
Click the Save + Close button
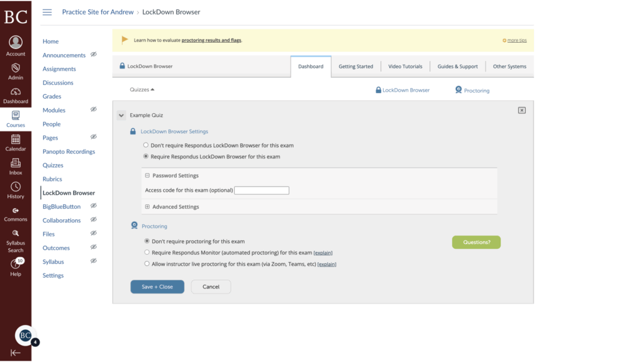click(157, 285)
